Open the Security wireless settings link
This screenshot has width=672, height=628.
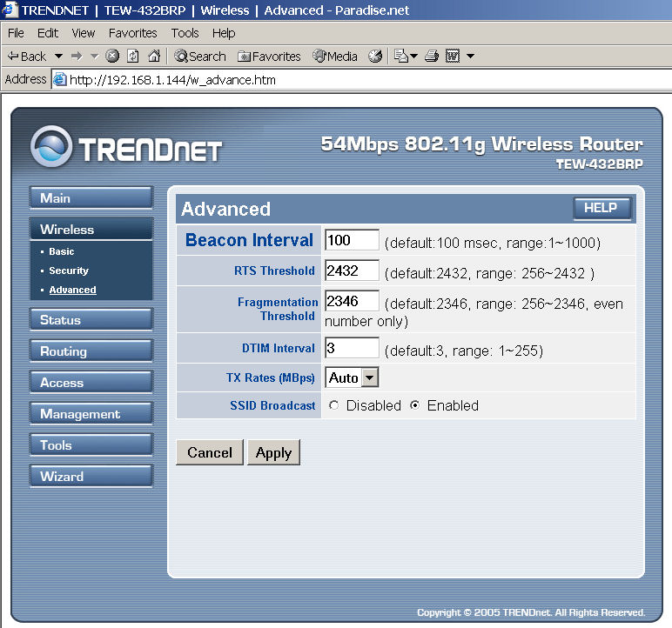69,271
